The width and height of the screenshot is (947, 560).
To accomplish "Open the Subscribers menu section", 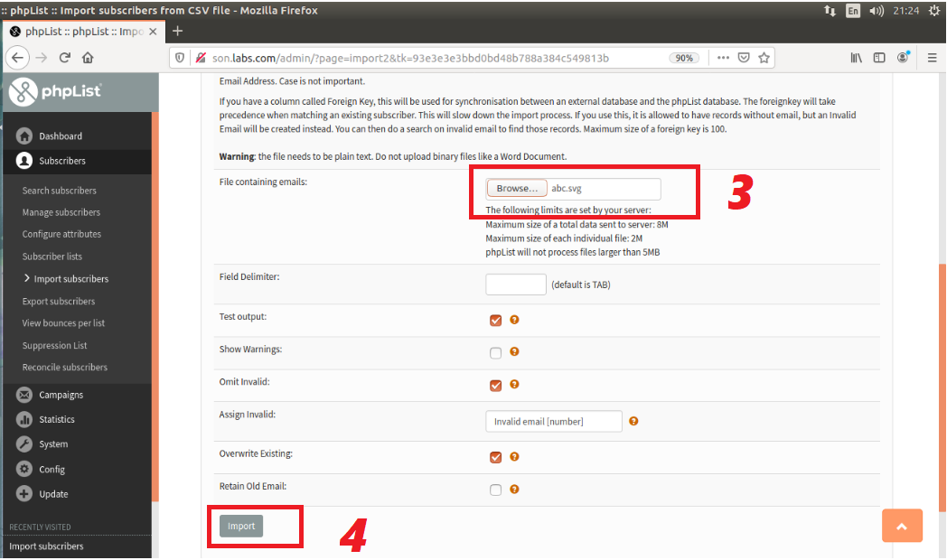I will [77, 161].
